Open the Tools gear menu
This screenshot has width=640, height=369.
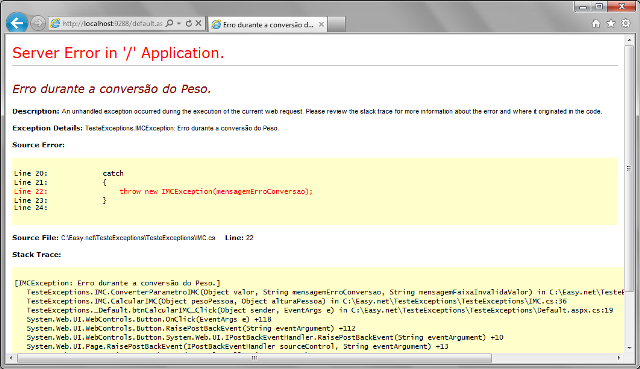[625, 23]
